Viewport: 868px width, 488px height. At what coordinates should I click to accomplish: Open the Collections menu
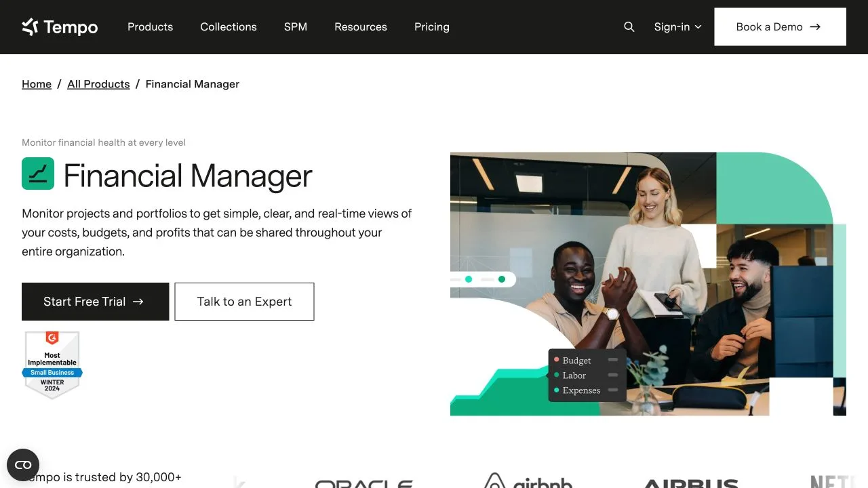[x=229, y=27]
